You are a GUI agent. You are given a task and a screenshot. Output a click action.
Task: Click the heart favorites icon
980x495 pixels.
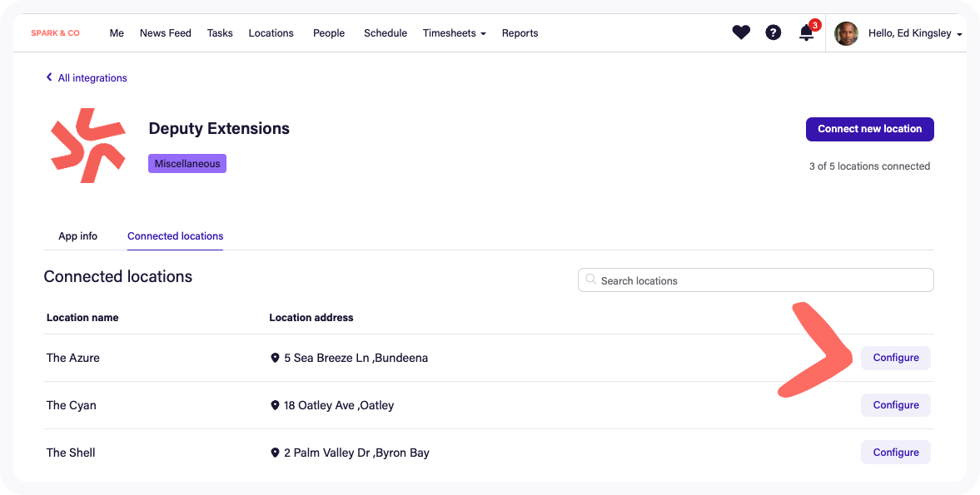tap(741, 32)
